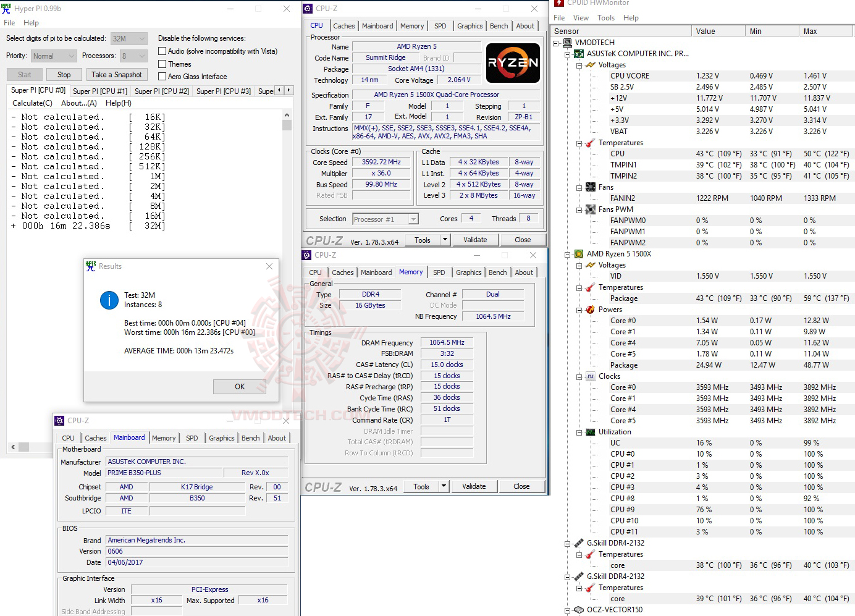This screenshot has width=855, height=616.
Task: Click the title icon of the CPU-Z Memory window
Action: pyautogui.click(x=306, y=255)
